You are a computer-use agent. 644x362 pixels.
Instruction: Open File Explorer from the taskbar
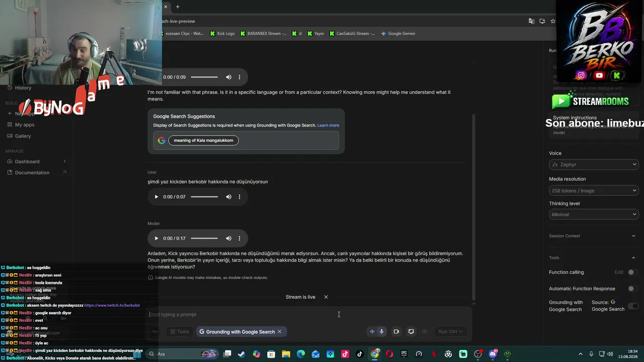point(286,354)
